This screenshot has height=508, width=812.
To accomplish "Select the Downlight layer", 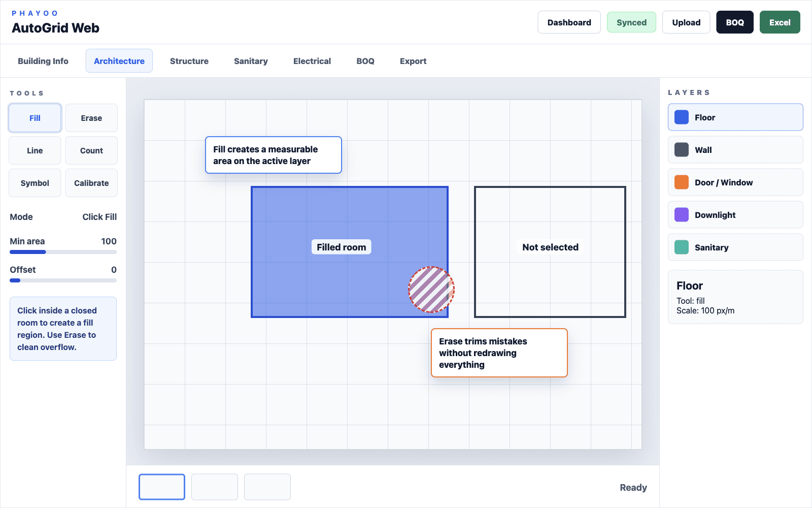I will [x=735, y=215].
